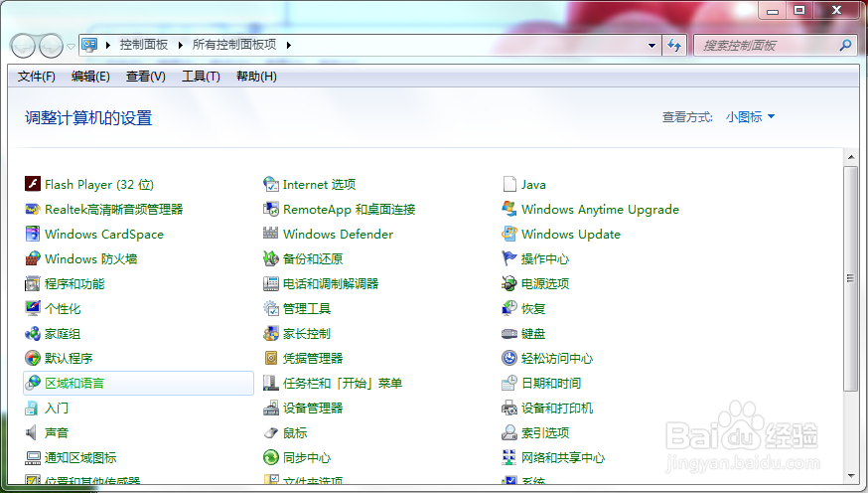Click the Windows Update icon
Viewport: 868px width, 493px height.
[509, 234]
